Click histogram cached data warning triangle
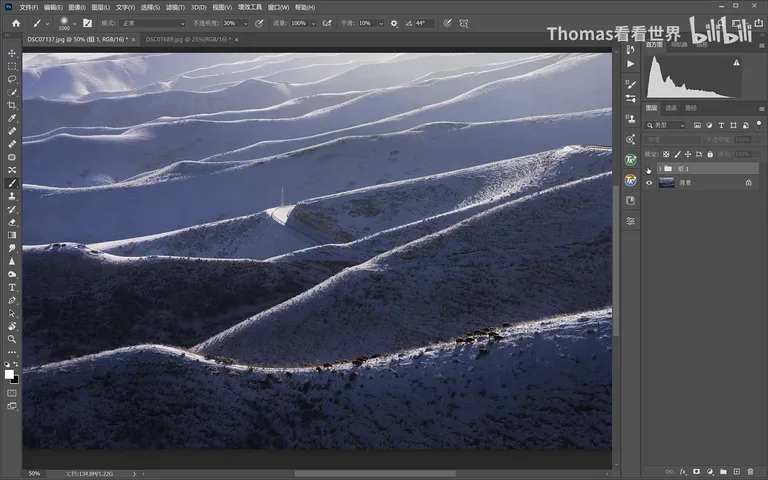Viewport: 768px width, 480px height. 736,63
